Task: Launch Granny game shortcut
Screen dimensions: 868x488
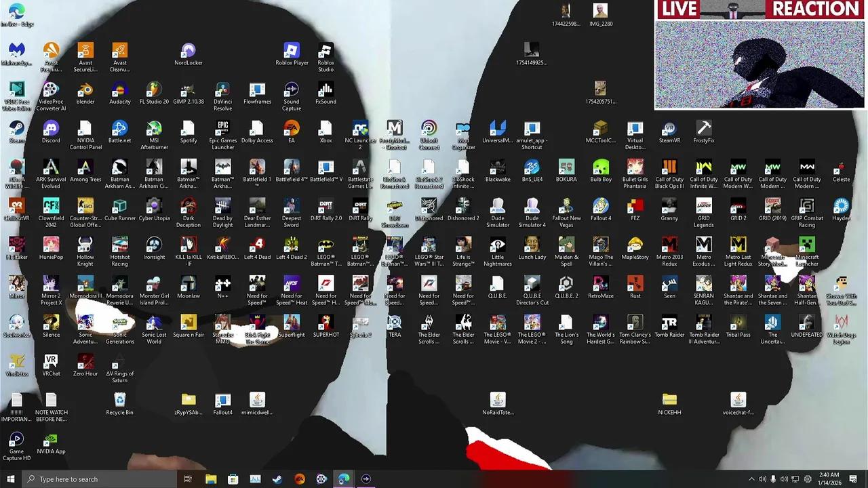Action: tap(669, 210)
